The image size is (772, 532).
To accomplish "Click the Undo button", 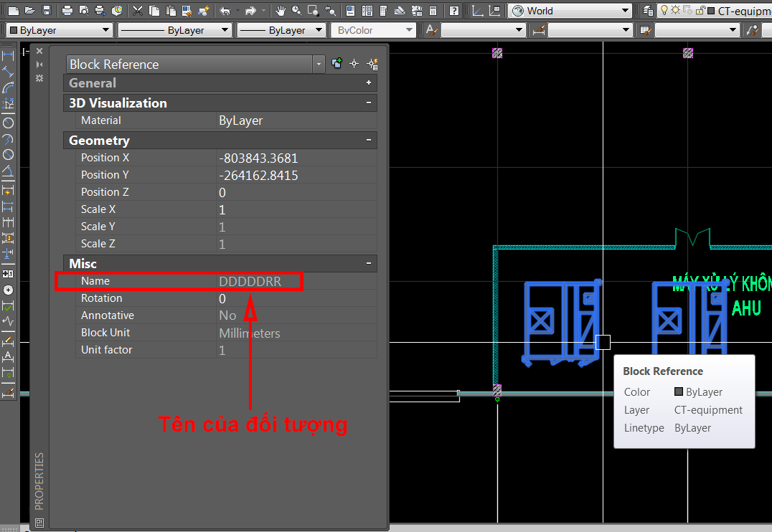I will tap(225, 11).
